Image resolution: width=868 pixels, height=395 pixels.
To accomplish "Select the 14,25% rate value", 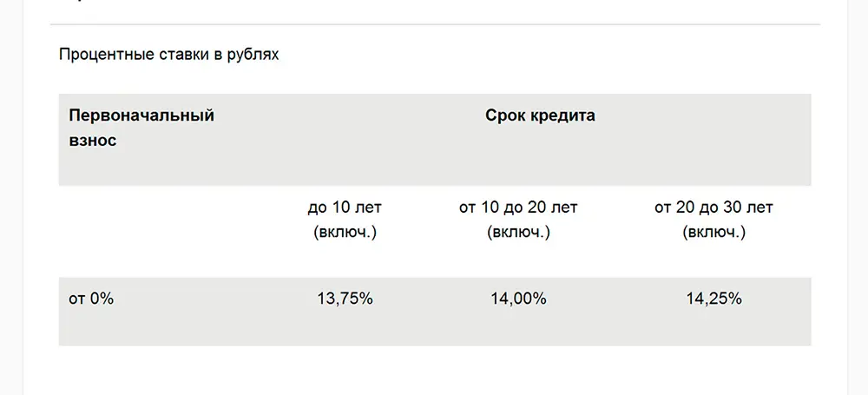I will click(x=713, y=299).
